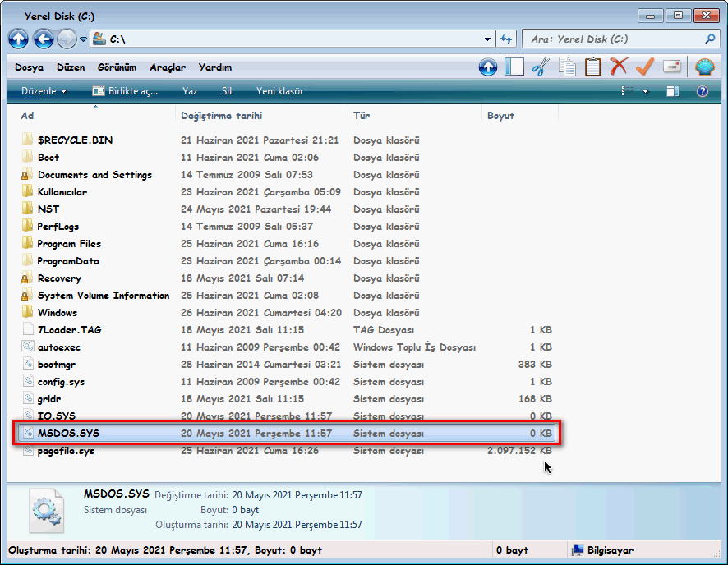Click the Copy pages icon
The height and width of the screenshot is (565, 728).
pyautogui.click(x=567, y=67)
